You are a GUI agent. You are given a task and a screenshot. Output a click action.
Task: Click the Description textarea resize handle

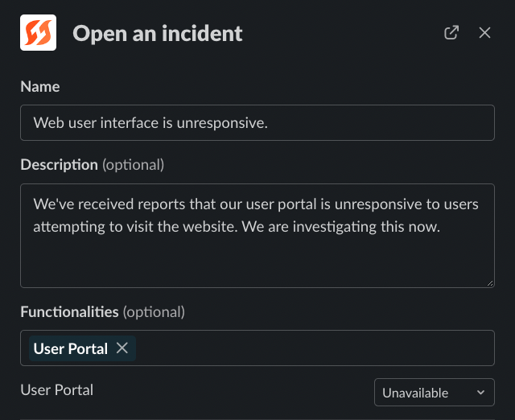tap(490, 282)
